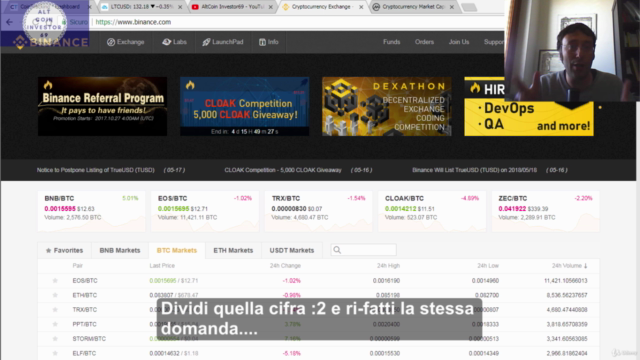Screen dimensions: 640x360
Task: Open the ZEC/BTC ticker card
Action: [545, 211]
